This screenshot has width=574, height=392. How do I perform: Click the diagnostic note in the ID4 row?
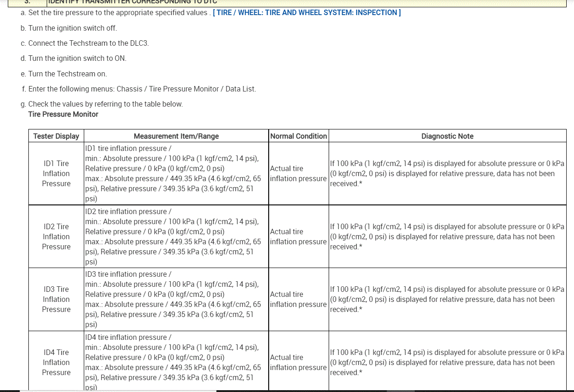447,361
